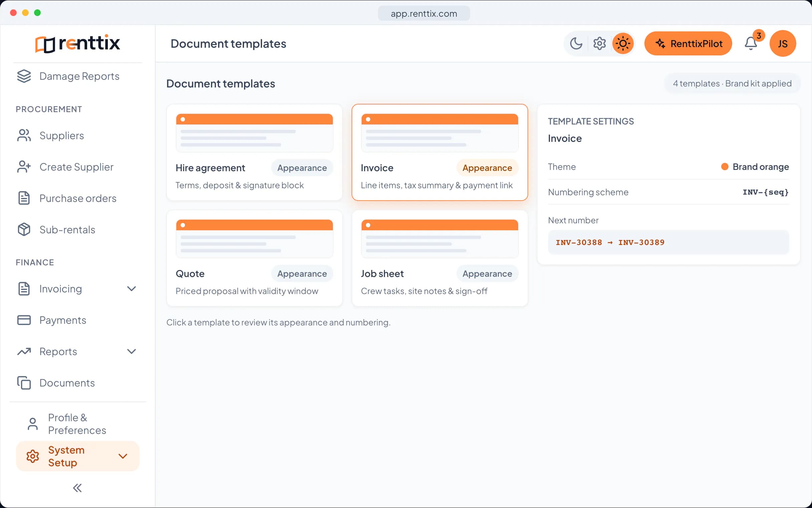812x508 pixels.
Task: Select light mode sun toggle
Action: (623, 43)
